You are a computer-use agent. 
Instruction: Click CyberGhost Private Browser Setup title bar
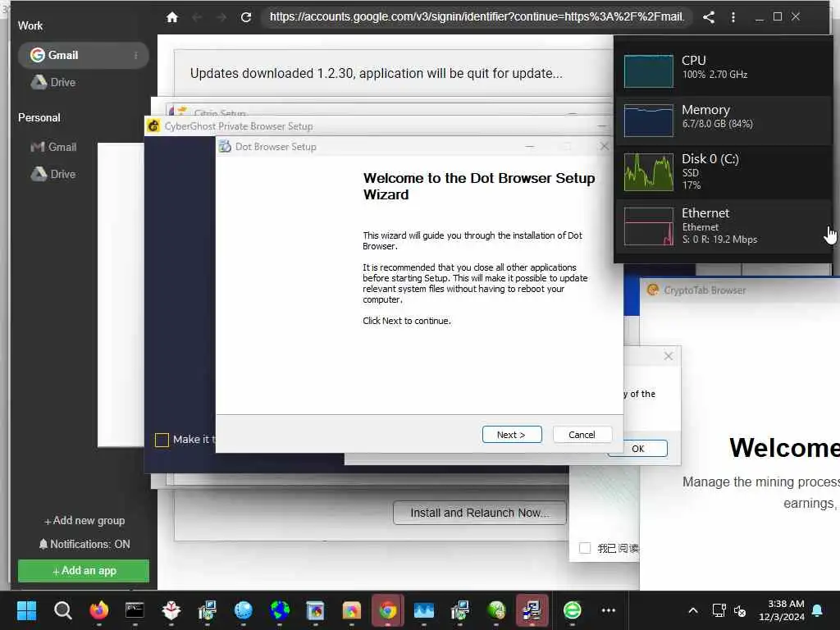[x=375, y=126]
